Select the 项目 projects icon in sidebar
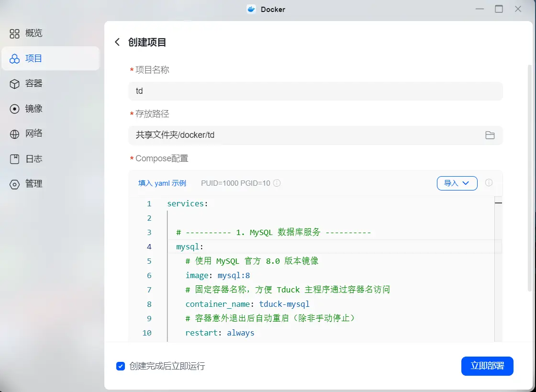Viewport: 536px width, 392px height. pyautogui.click(x=14, y=59)
